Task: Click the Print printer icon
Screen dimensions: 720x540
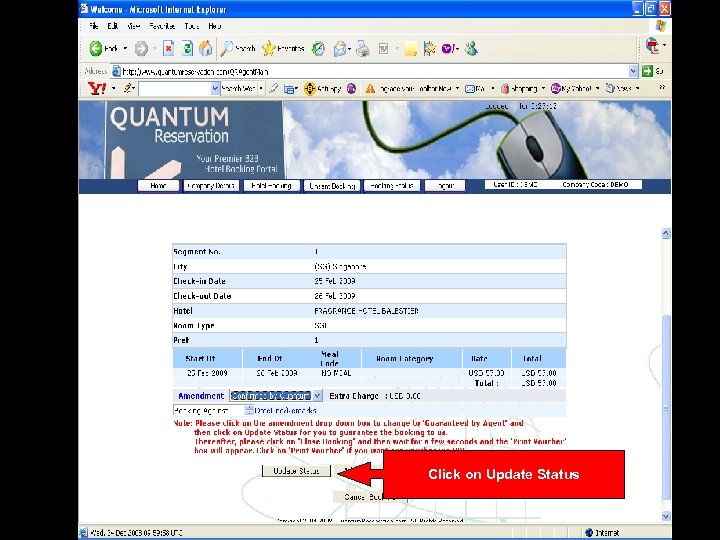Action: 362,48
